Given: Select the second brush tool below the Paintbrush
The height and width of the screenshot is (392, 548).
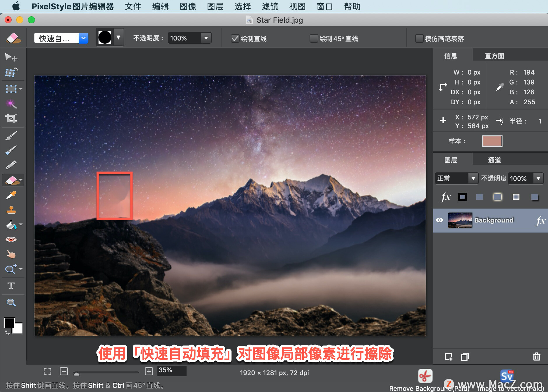Looking at the screenshot, I should point(11,150).
